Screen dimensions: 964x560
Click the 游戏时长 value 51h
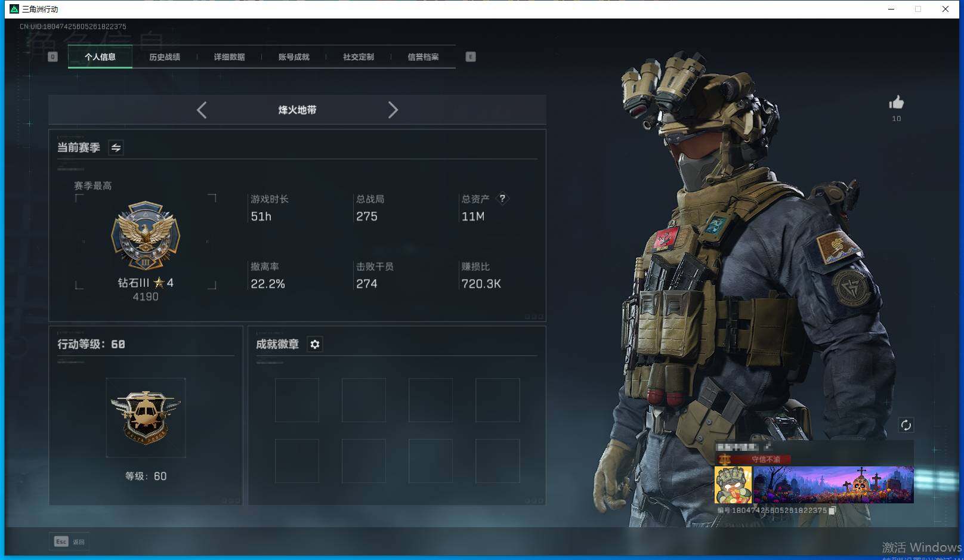(261, 216)
